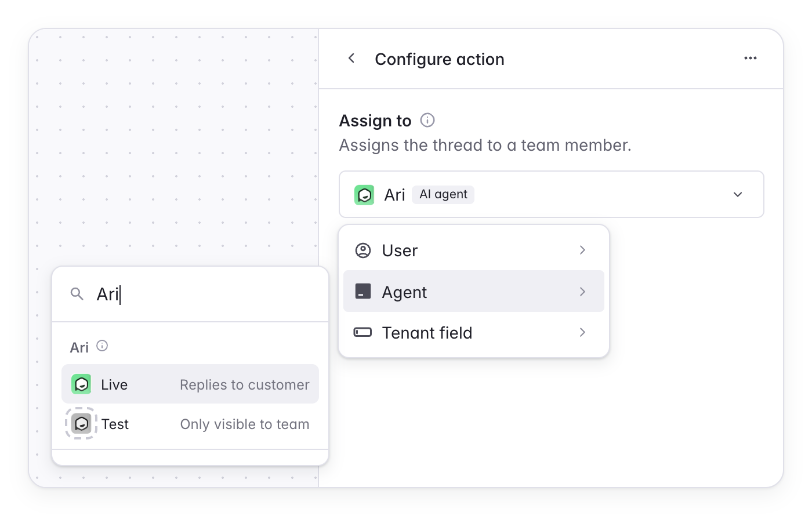Click the green Ari avatar in dropdown

click(364, 195)
